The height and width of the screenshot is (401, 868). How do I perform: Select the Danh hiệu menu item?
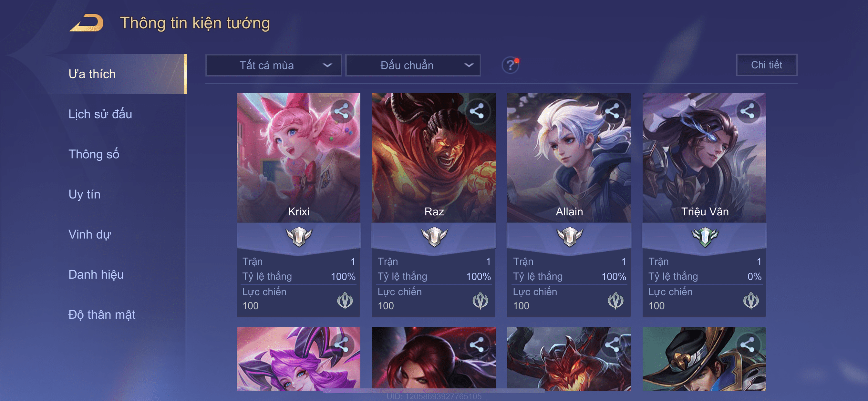coord(96,274)
